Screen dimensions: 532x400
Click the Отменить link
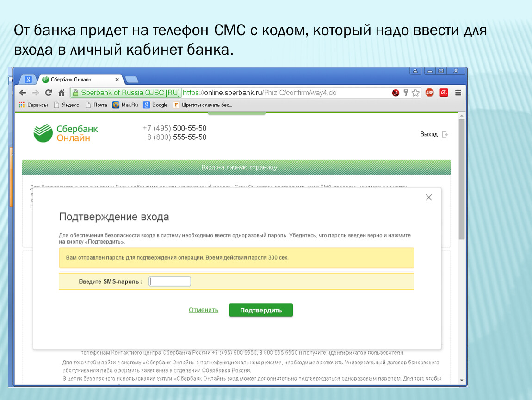(204, 310)
